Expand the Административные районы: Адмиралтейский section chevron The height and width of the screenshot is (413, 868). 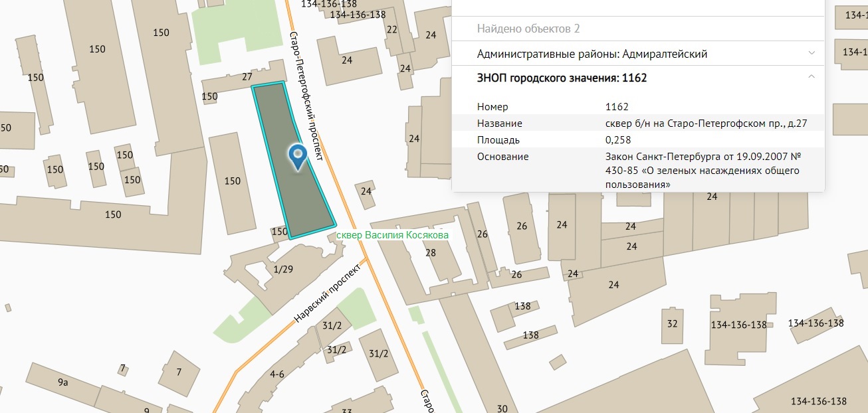(812, 54)
